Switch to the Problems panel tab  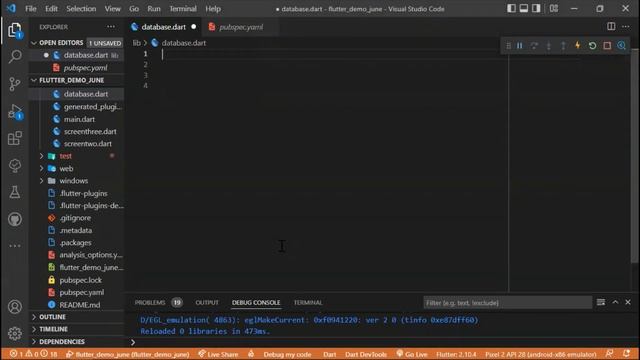click(x=150, y=302)
